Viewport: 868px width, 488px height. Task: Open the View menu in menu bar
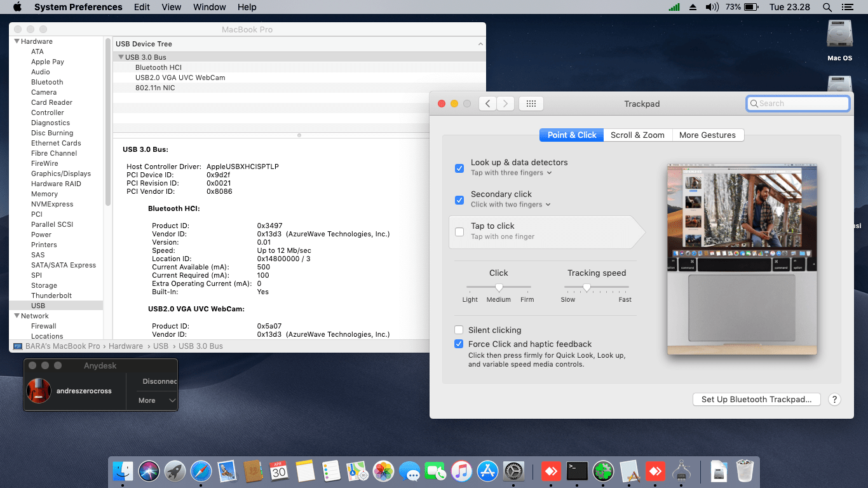(x=171, y=7)
